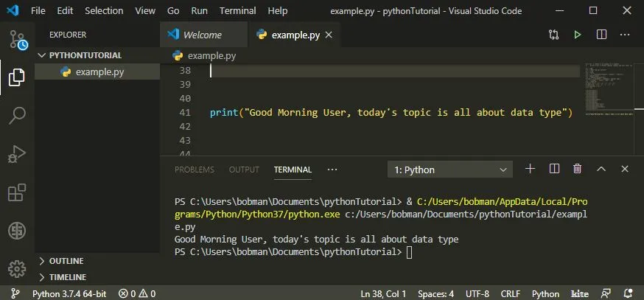Open the Terminal menu
Viewport: 644px width, 300px height.
coord(238,10)
